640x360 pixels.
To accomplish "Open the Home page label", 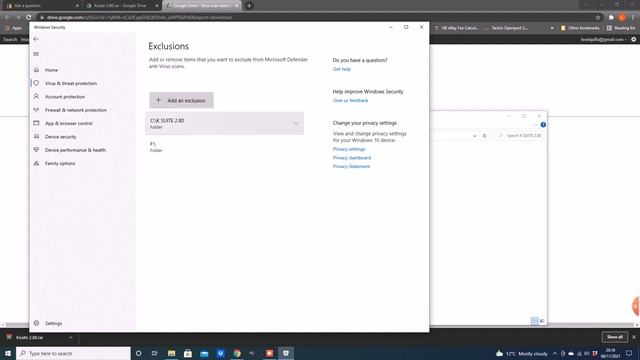I will [x=51, y=70].
